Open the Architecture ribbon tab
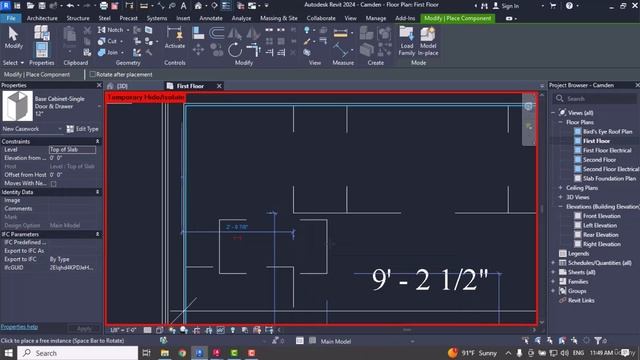 click(42, 18)
